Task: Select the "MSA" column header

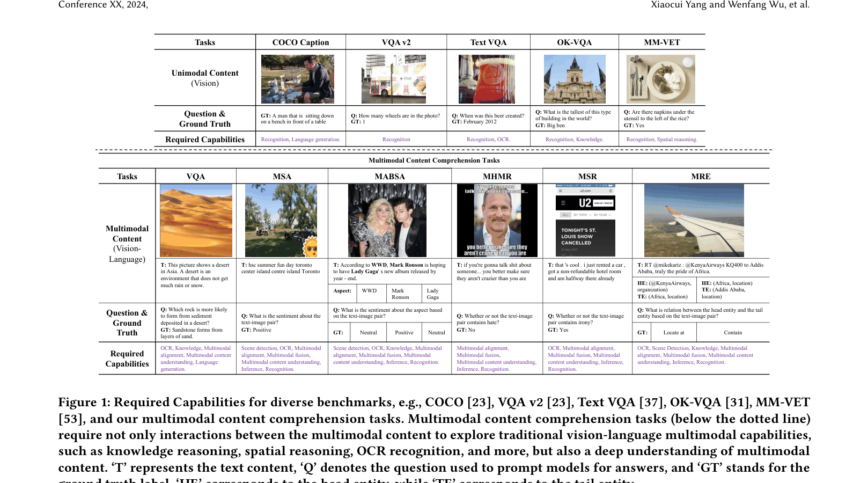Action: pyautogui.click(x=282, y=177)
